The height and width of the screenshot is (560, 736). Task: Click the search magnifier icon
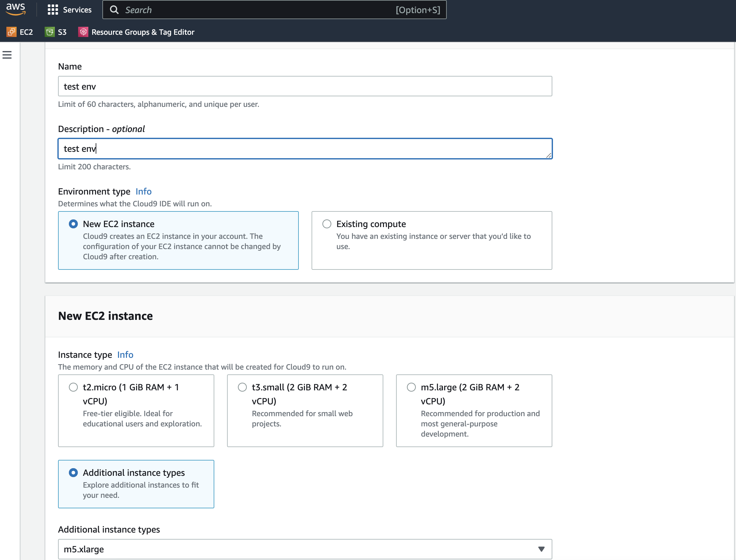114,10
